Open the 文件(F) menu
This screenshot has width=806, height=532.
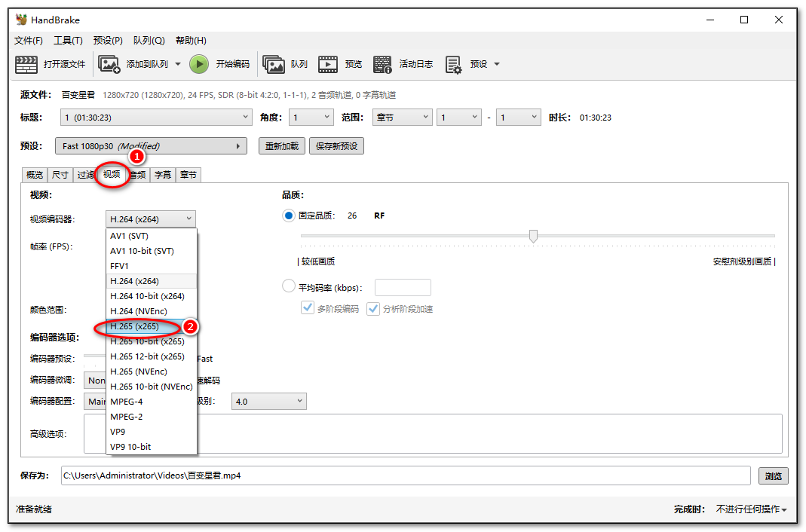[28, 41]
